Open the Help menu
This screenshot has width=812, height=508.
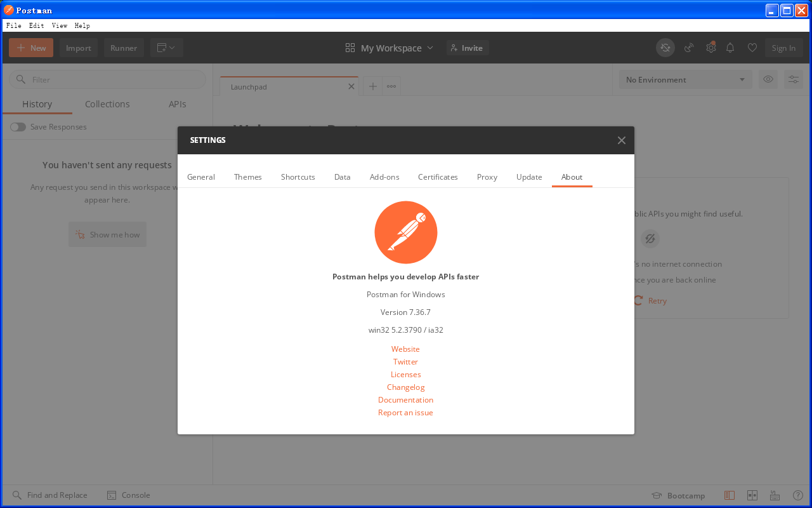point(82,25)
